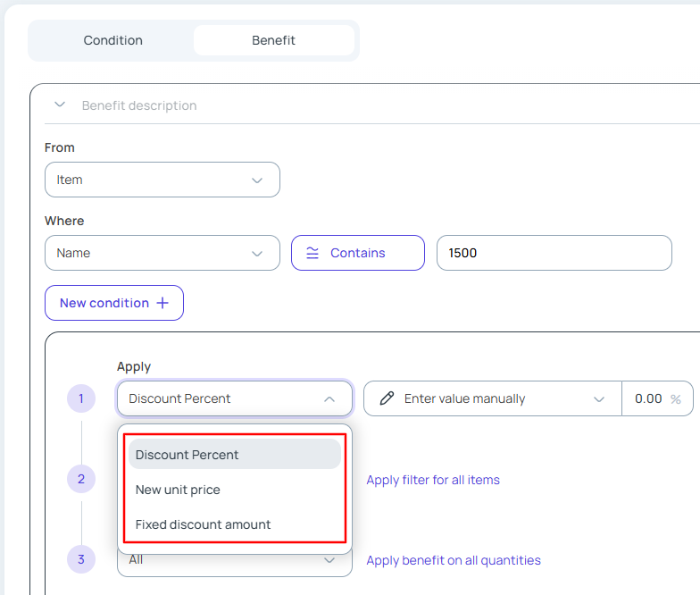Image resolution: width=700 pixels, height=595 pixels.
Task: Click the percent symbol next to 0.00
Action: click(x=676, y=398)
